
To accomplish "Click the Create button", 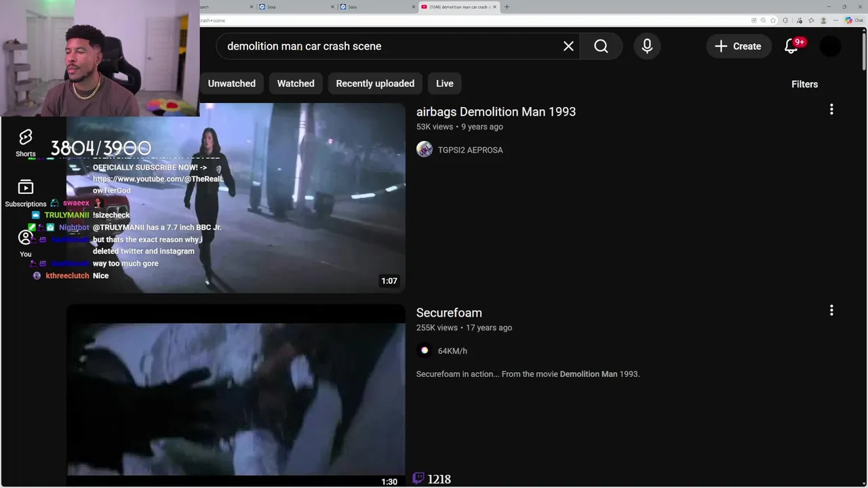I will pyautogui.click(x=738, y=46).
